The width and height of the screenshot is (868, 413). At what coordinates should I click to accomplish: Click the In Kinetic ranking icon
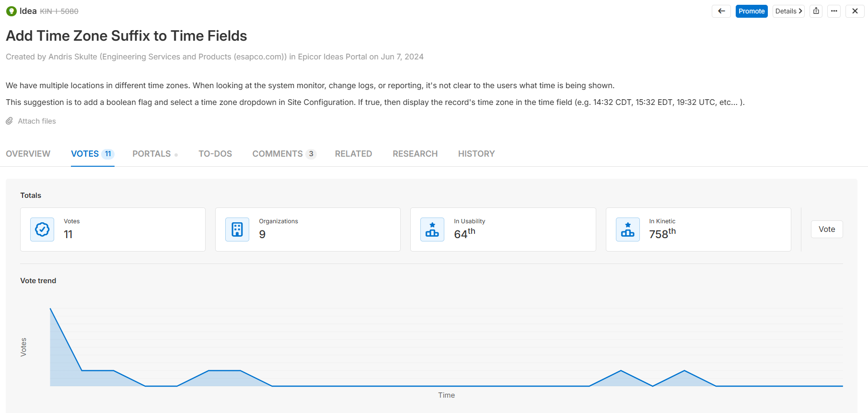coord(628,229)
